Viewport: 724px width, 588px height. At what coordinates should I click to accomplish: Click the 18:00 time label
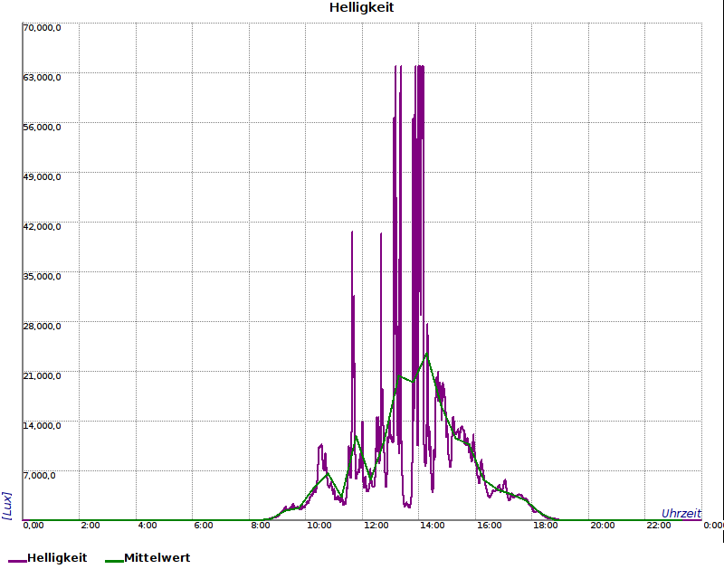(546, 526)
